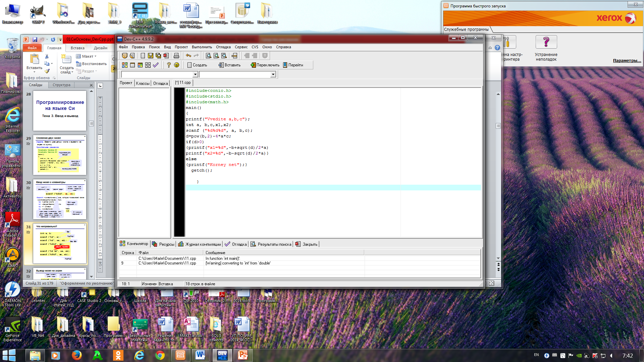
Task: Open the GIMP 2 desktop shortcut
Action: pyautogui.click(x=38, y=13)
